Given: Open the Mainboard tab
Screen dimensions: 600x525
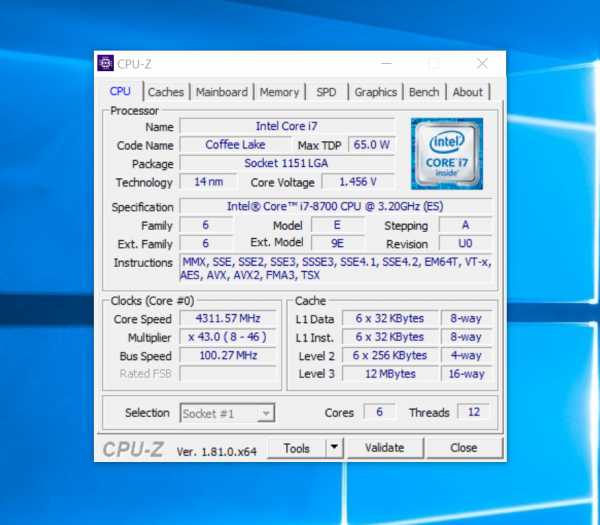Looking at the screenshot, I should click(222, 92).
